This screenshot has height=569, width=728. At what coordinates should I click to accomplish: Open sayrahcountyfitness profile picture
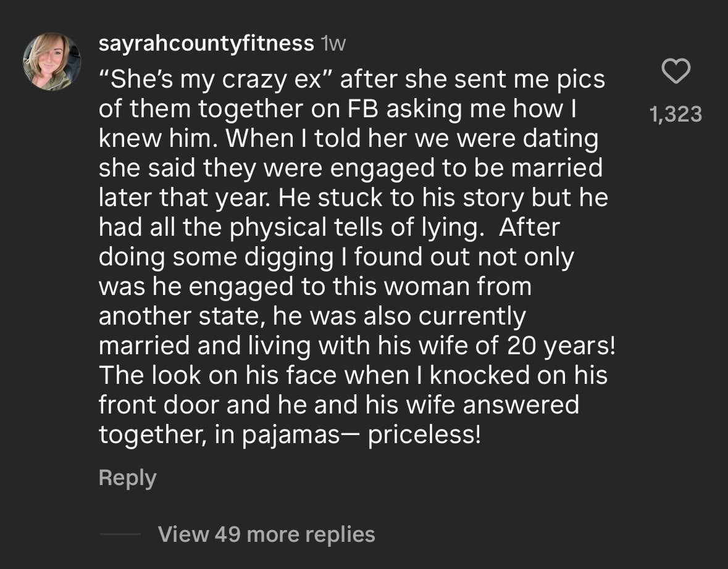tap(52, 62)
